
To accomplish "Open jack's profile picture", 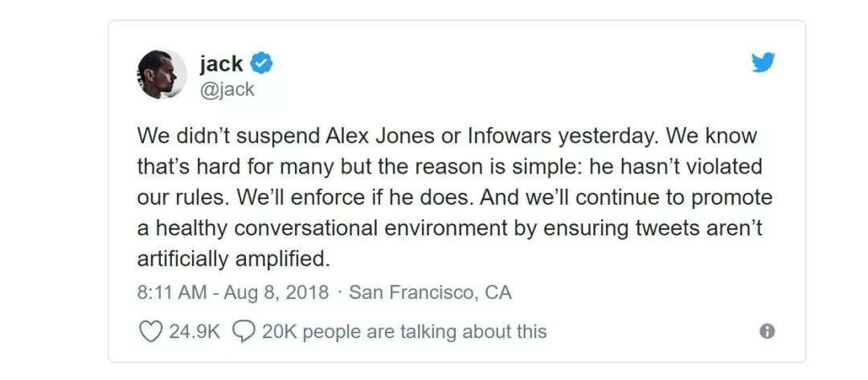I will point(162,74).
